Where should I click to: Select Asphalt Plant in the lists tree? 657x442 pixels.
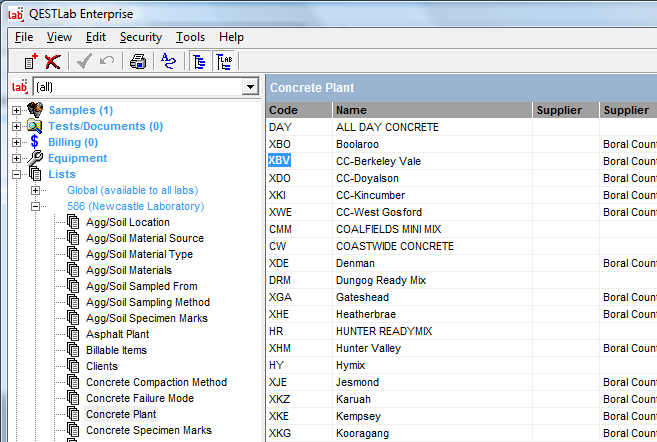(116, 334)
